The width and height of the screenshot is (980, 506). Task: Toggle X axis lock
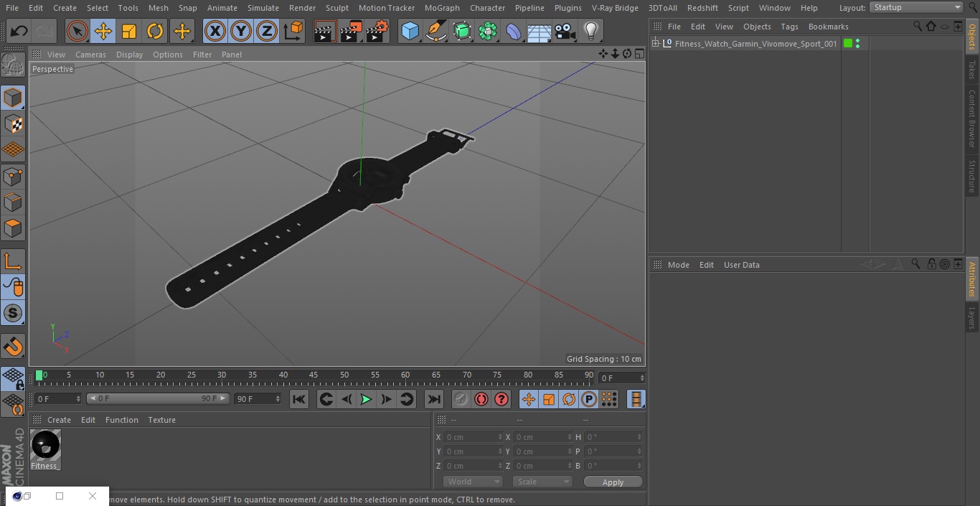215,32
